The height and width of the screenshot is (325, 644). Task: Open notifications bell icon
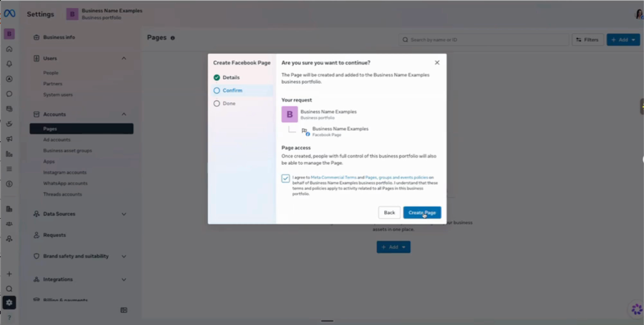pyautogui.click(x=9, y=64)
